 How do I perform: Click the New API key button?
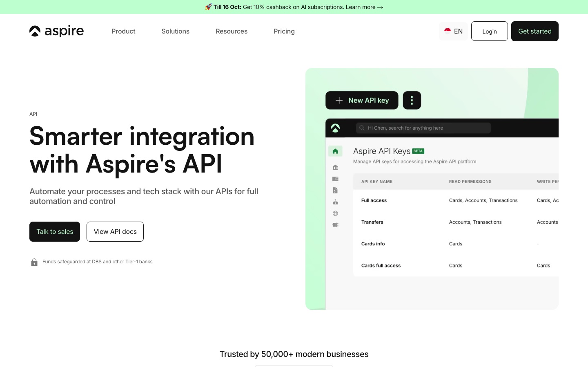[362, 100]
